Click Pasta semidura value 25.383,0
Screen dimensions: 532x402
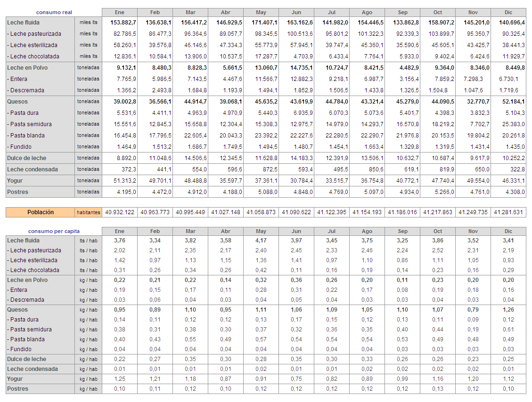(513, 124)
